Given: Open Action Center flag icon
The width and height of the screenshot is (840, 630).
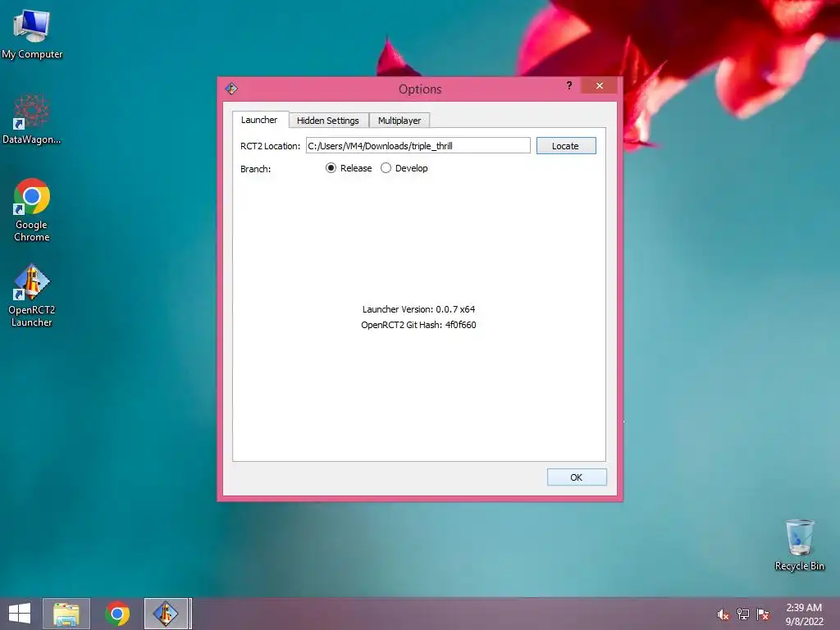Looking at the screenshot, I should coord(763,614).
